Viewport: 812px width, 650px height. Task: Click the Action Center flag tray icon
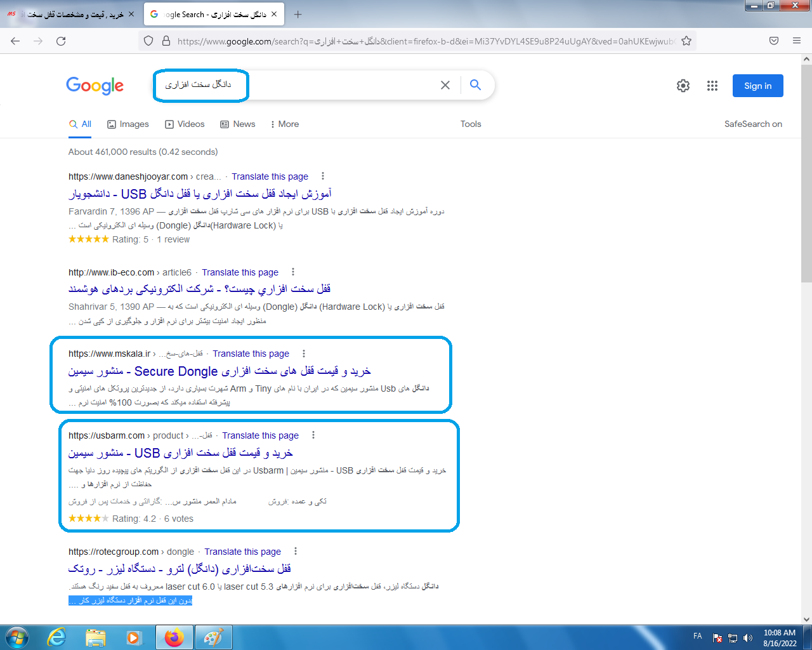pos(717,638)
